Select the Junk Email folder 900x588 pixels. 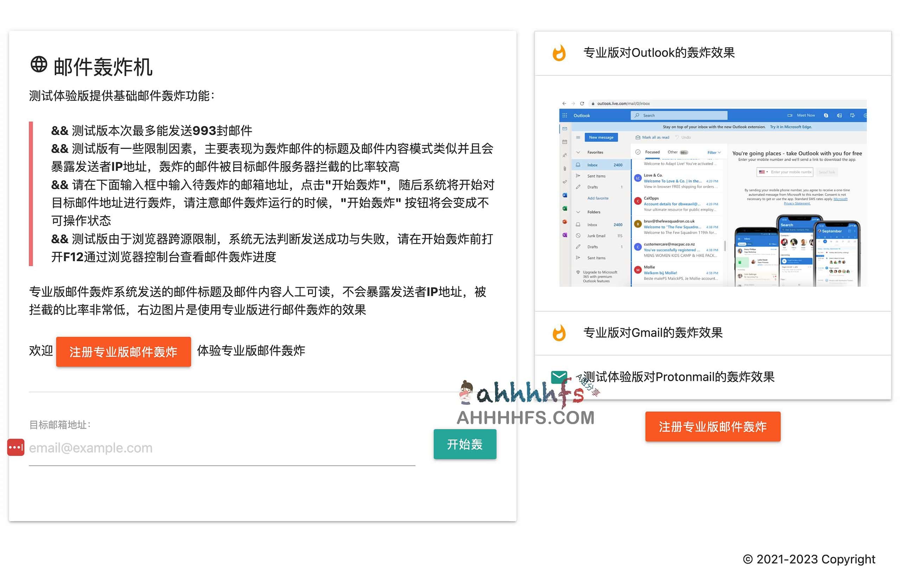597,236
